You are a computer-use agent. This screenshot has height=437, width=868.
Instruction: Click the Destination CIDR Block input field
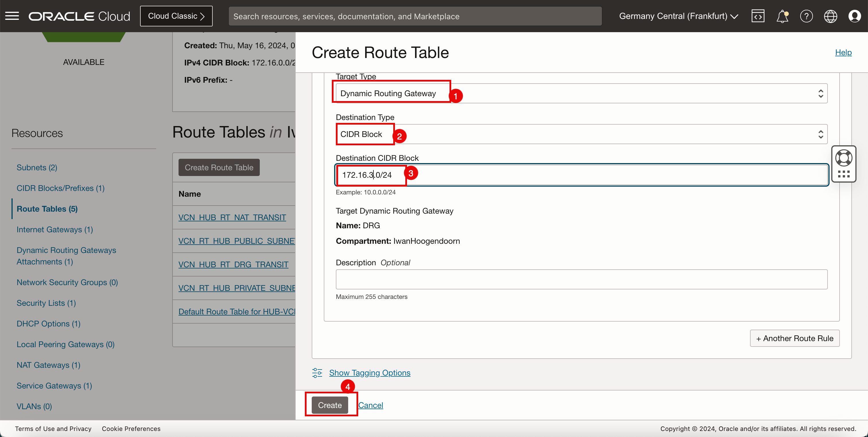point(581,175)
